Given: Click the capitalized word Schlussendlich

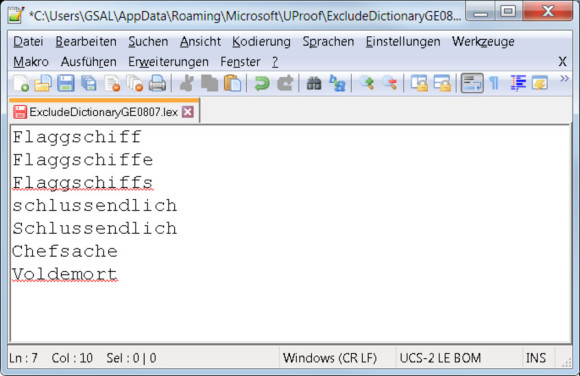Looking at the screenshot, I should [x=95, y=229].
